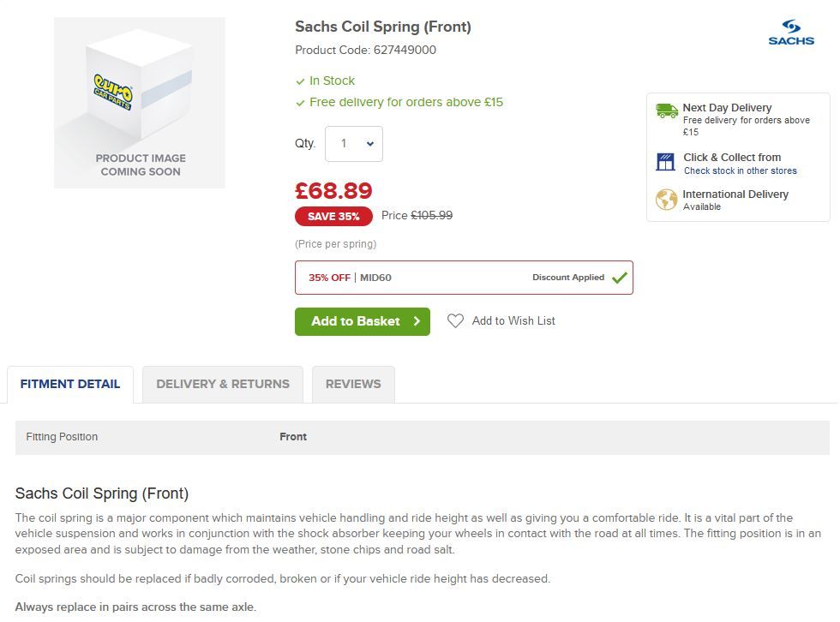The image size is (840, 622).
Task: Click Add to Wish List text
Action: click(513, 320)
